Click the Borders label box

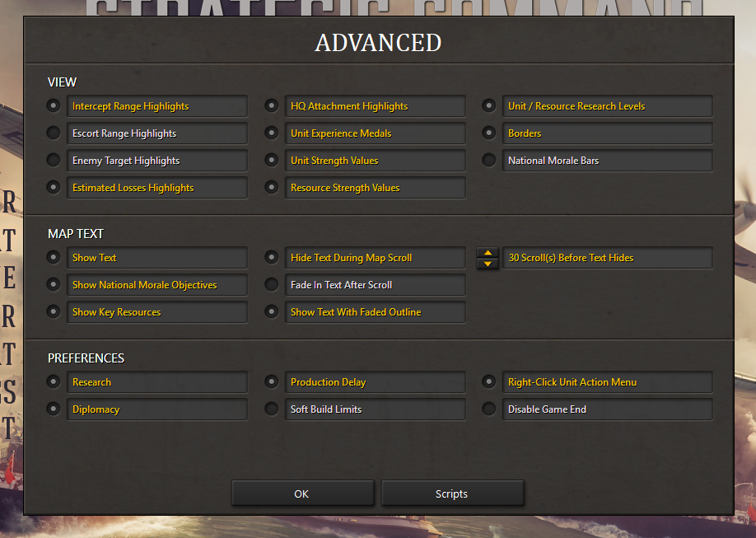click(x=608, y=133)
